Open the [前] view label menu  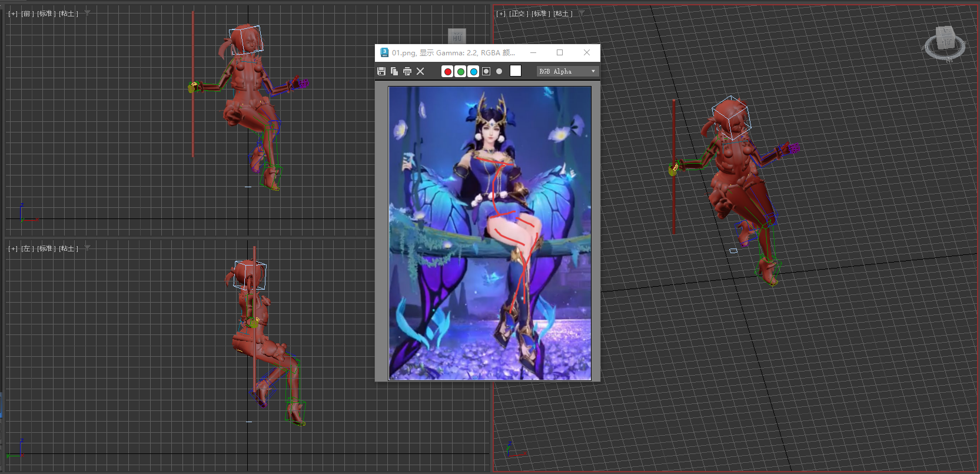(x=26, y=14)
